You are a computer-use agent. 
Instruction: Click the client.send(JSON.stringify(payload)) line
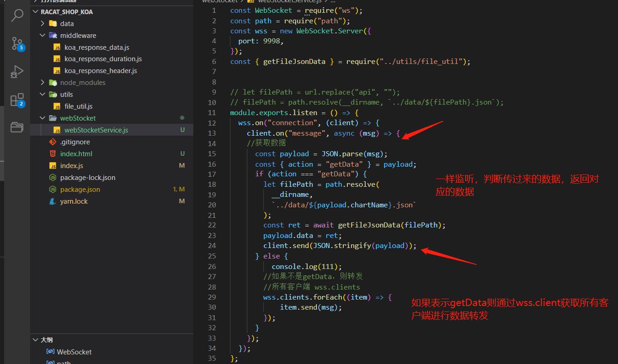[340, 246]
